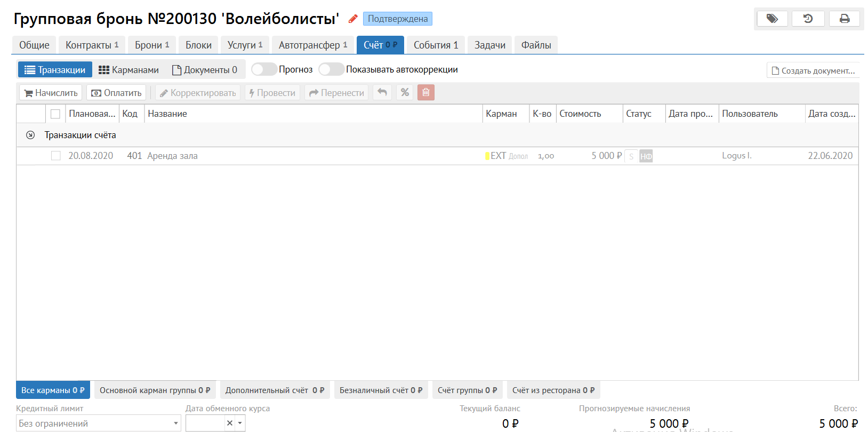Click the percent discount button

[405, 92]
